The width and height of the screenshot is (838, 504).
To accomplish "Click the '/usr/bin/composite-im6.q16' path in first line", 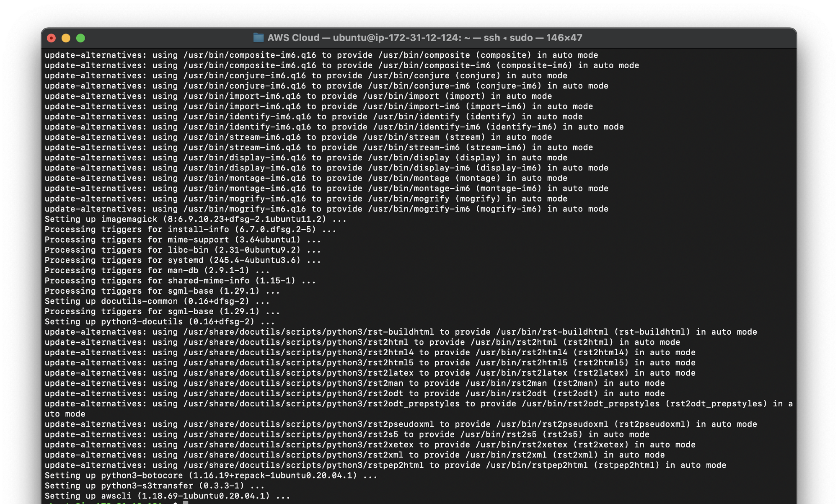I will (250, 55).
